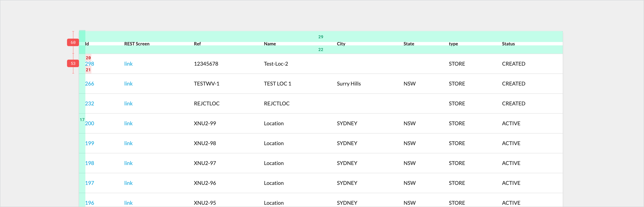Open location Id 266 link
This screenshot has height=207, width=644.
tap(89, 84)
